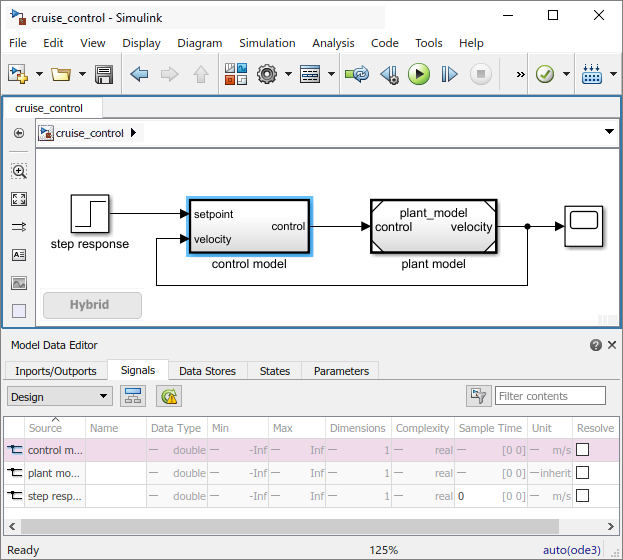This screenshot has height=560, width=623.
Task: Click the Filter contents input field
Action: pos(550,396)
